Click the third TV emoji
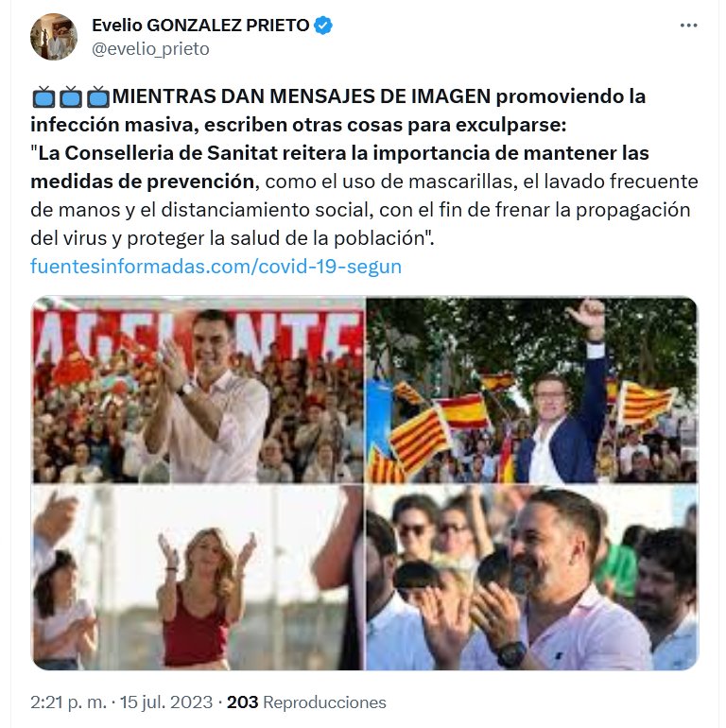726x728 pixels. click(98, 97)
